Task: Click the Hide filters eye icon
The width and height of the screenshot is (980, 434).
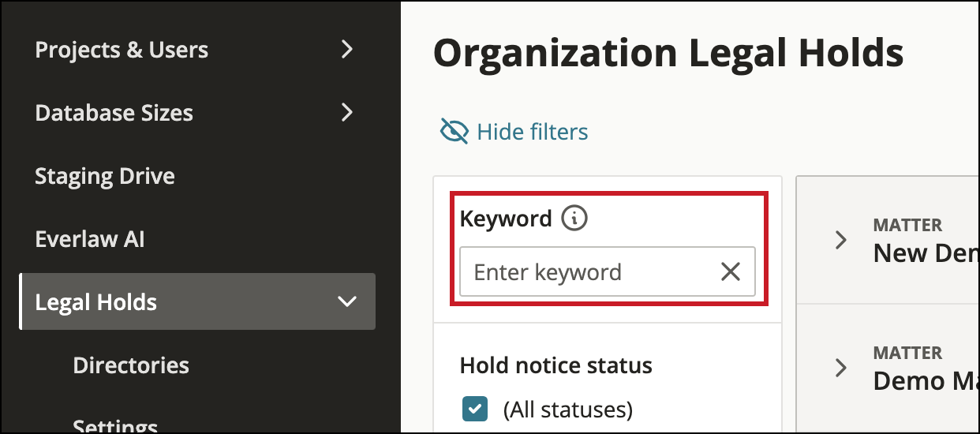Action: pyautogui.click(x=454, y=131)
